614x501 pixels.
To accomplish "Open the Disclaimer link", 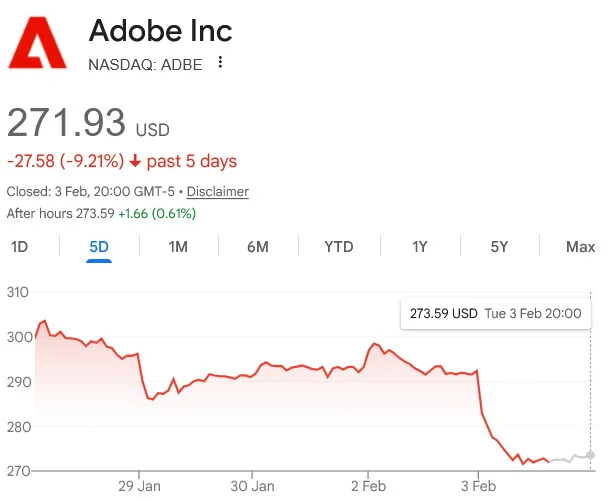I will pos(218,192).
